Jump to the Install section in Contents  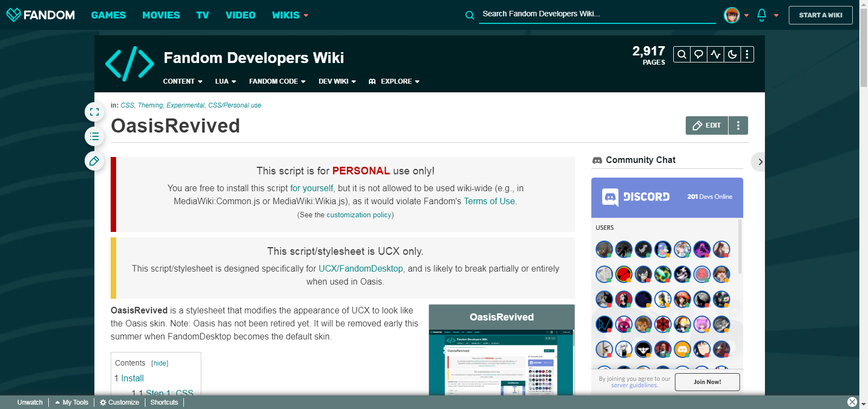(x=132, y=379)
